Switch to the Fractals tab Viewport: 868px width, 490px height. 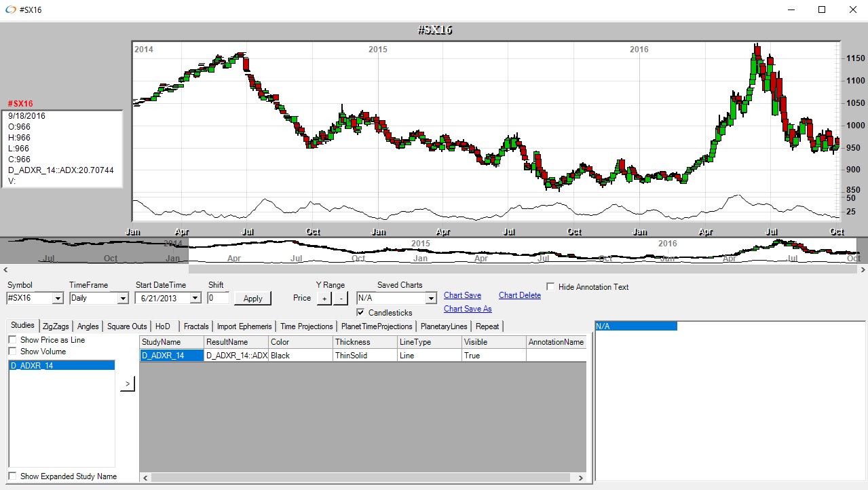[x=196, y=326]
